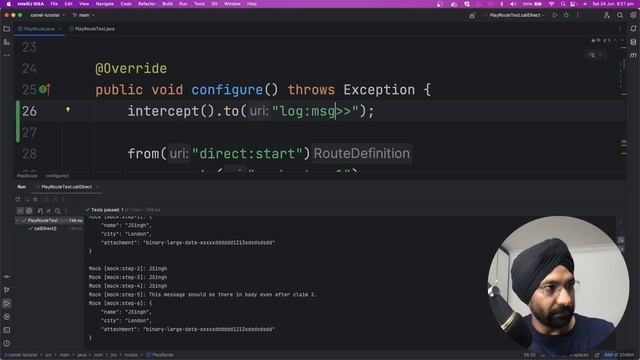
Task: Click the Search Everywhere magnifier icon
Action: 620,15
